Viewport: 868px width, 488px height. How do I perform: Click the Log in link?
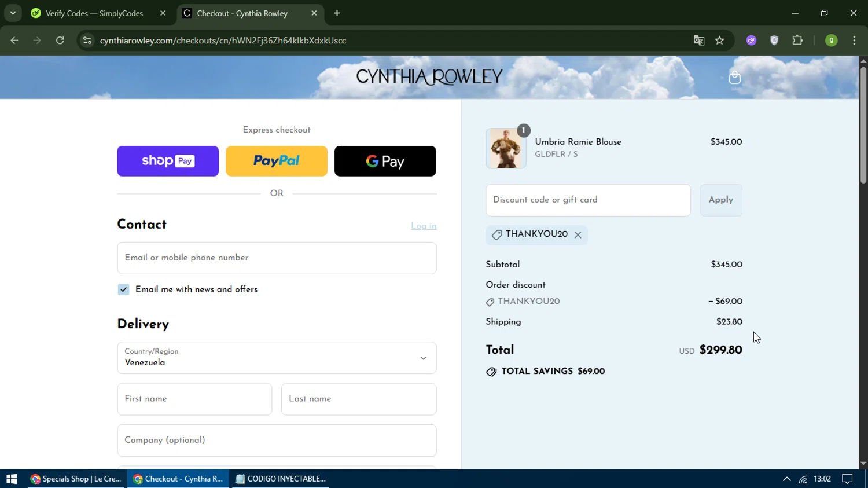pyautogui.click(x=424, y=226)
